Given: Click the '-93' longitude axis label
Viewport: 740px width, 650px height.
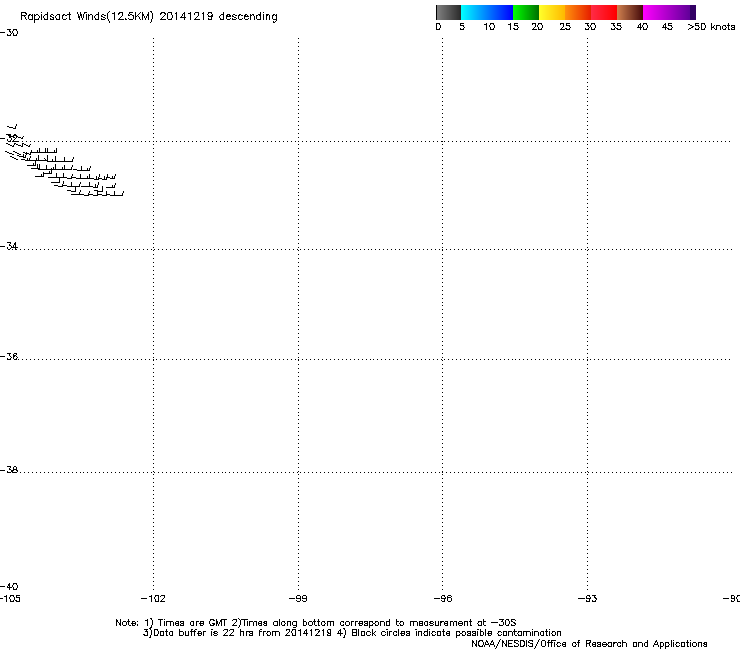Looking at the screenshot, I should 588,599.
